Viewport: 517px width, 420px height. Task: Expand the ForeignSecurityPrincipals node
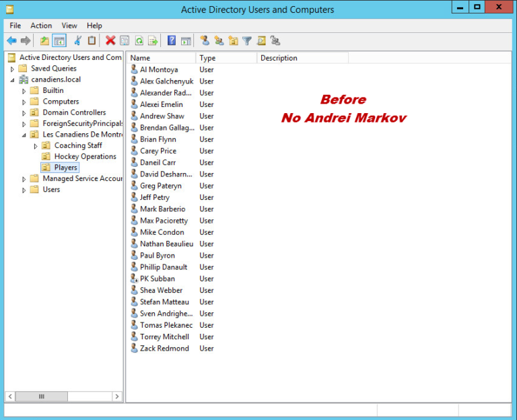[24, 125]
